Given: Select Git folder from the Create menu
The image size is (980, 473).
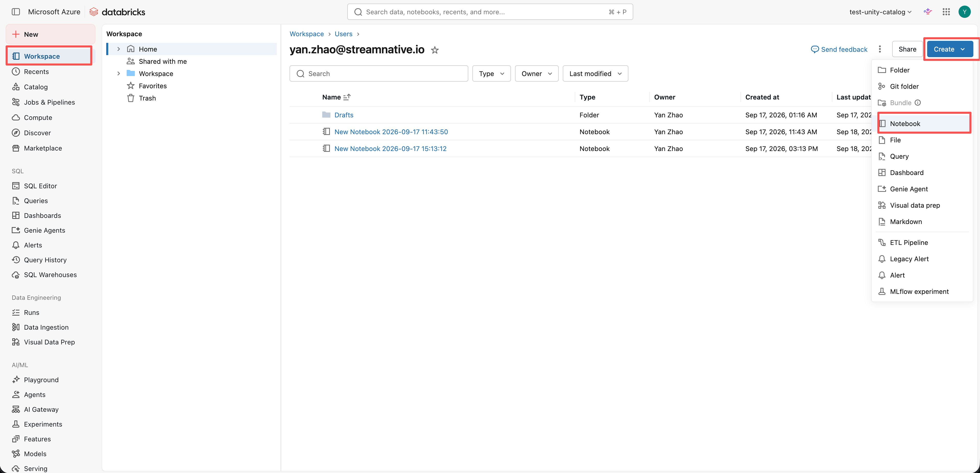Looking at the screenshot, I should coord(922,86).
